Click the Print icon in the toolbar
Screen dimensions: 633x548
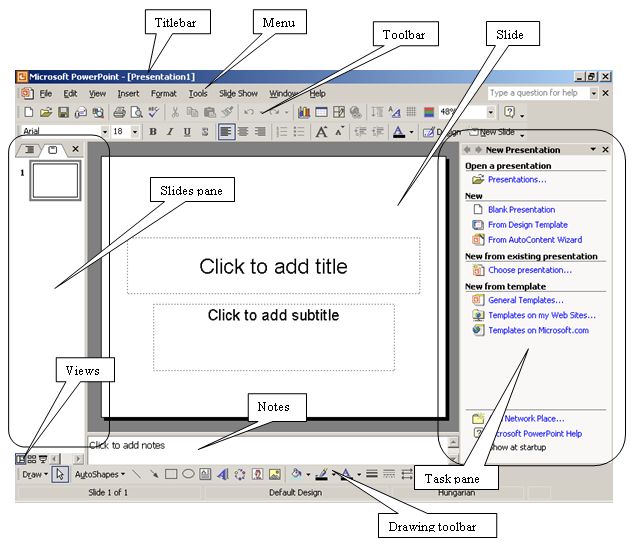click(119, 112)
